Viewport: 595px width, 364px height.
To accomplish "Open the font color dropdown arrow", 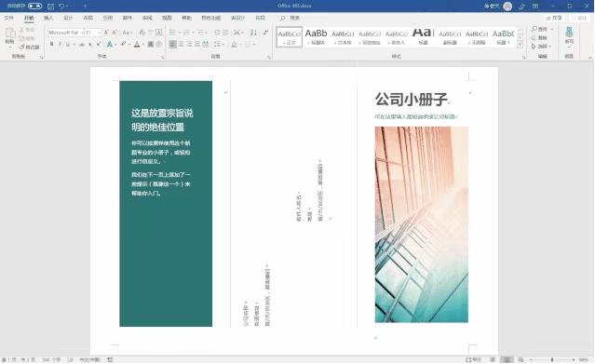I will coord(143,45).
